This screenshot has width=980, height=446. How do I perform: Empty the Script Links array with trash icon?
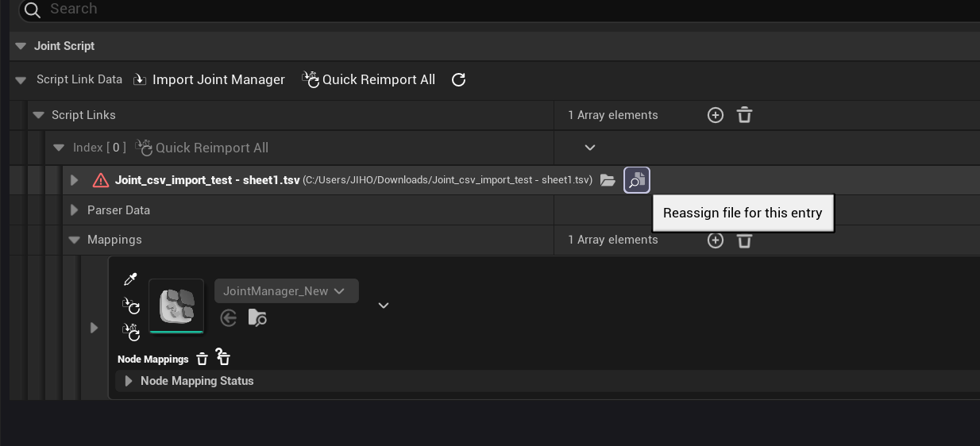click(x=744, y=115)
